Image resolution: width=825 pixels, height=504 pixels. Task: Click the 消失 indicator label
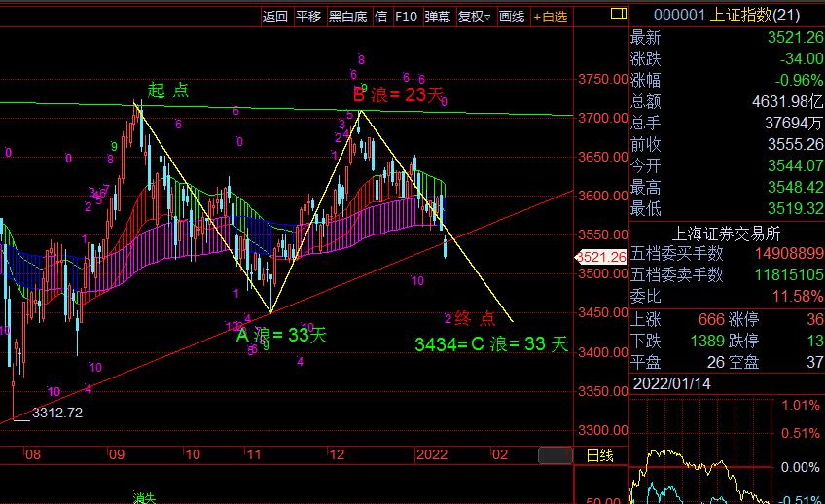click(x=144, y=498)
